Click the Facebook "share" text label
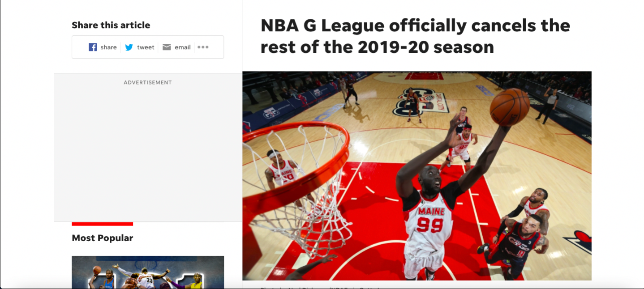 tap(108, 47)
